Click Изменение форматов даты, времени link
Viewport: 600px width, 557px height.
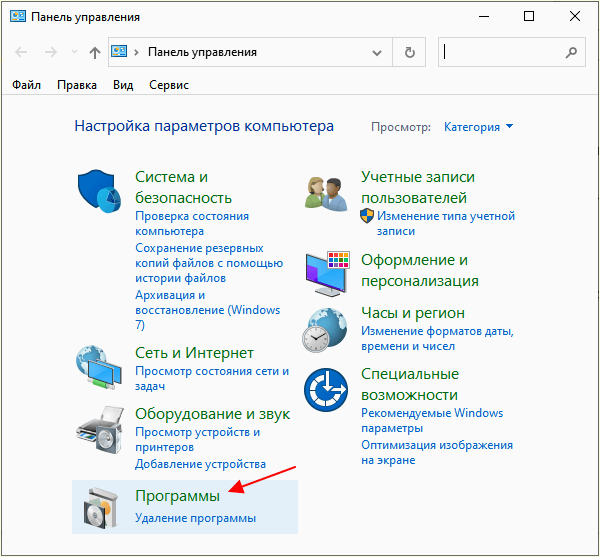pyautogui.click(x=437, y=339)
